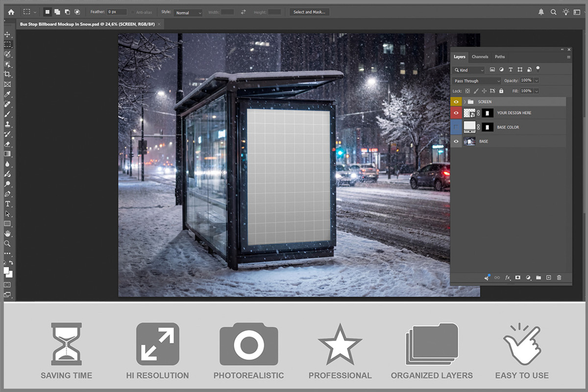The image size is (588, 392).
Task: Select the Eraser tool
Action: click(7, 144)
